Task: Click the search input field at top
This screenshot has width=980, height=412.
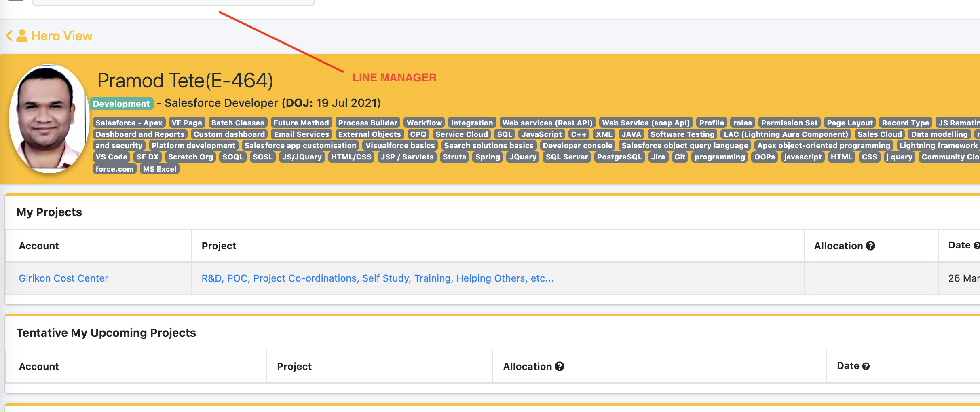Action: point(173,2)
